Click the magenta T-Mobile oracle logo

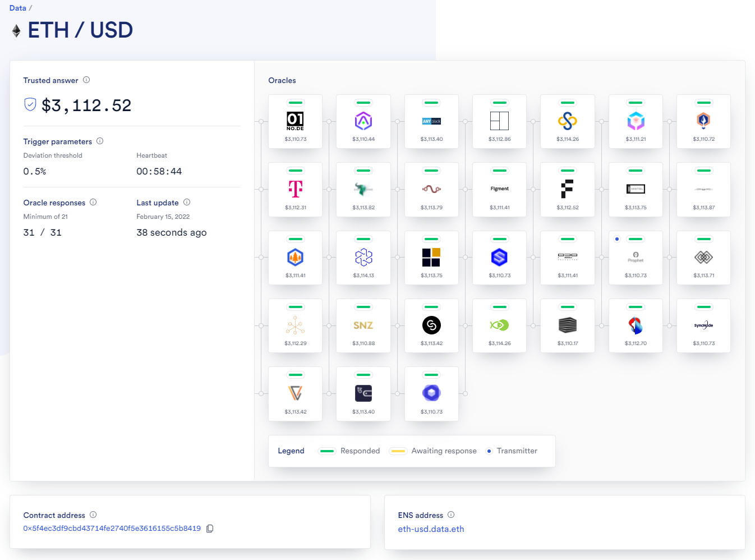click(x=295, y=189)
